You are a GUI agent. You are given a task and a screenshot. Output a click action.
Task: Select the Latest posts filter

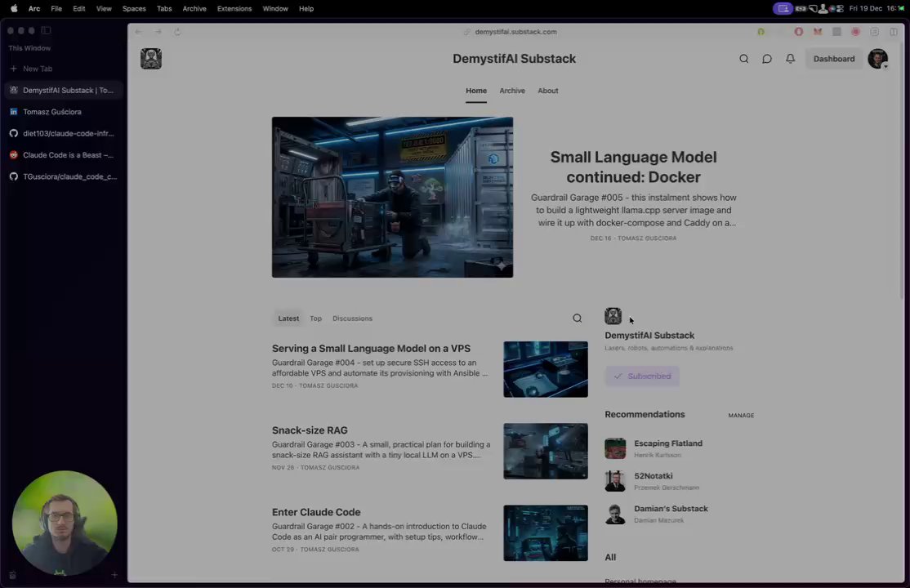288,318
